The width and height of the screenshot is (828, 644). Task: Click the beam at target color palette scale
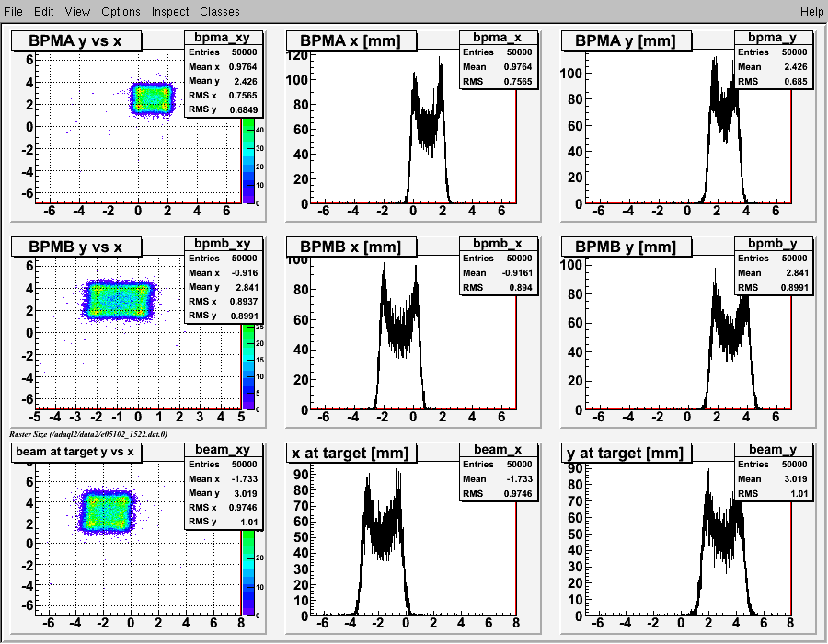coord(248,573)
